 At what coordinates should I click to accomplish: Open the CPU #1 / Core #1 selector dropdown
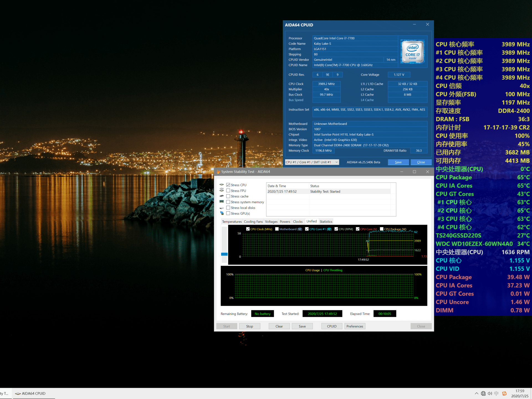point(312,162)
